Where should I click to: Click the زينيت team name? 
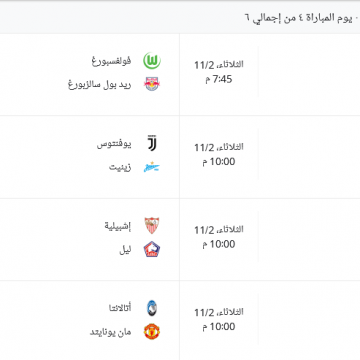pyautogui.click(x=120, y=167)
